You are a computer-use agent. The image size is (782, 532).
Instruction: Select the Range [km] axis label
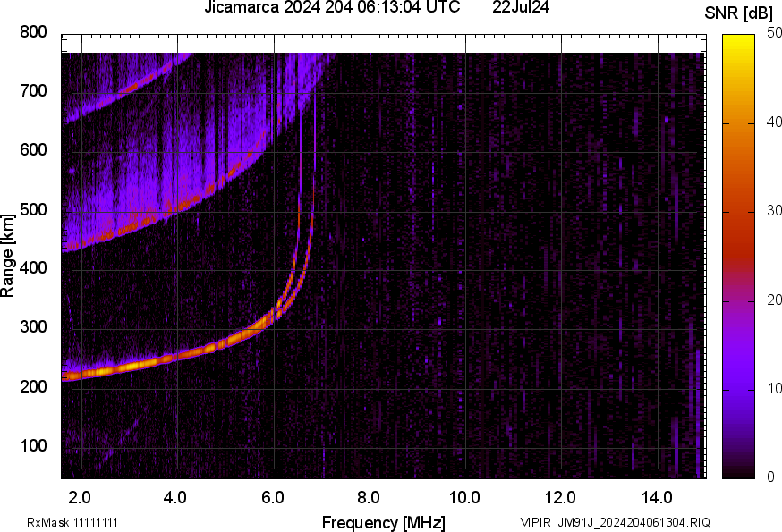8,255
